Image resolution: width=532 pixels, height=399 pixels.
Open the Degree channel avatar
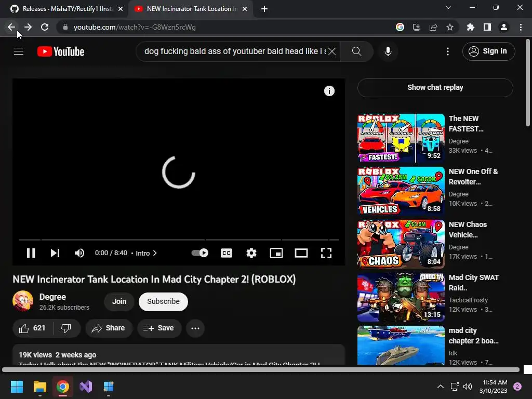tap(23, 301)
